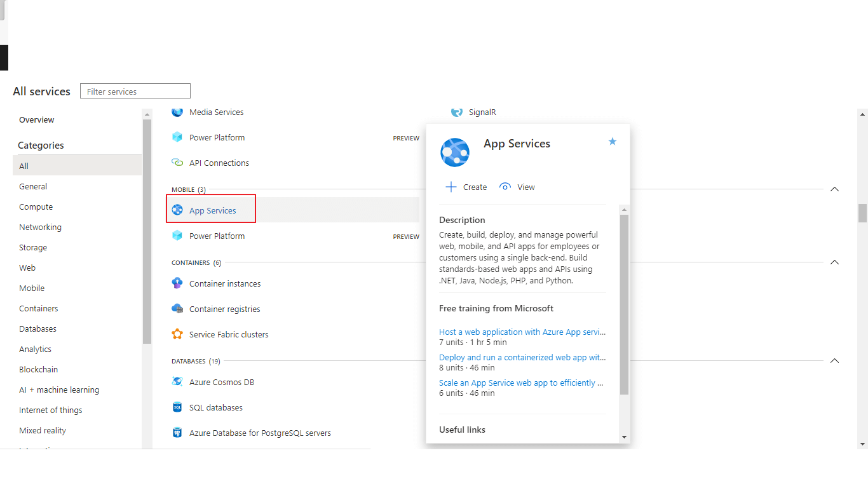Open Container instances service
The image size is (868, 488).
click(x=225, y=283)
